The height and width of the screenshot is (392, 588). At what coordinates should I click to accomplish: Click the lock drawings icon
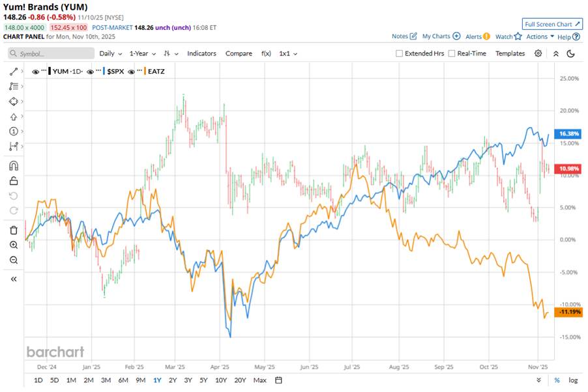(x=14, y=181)
